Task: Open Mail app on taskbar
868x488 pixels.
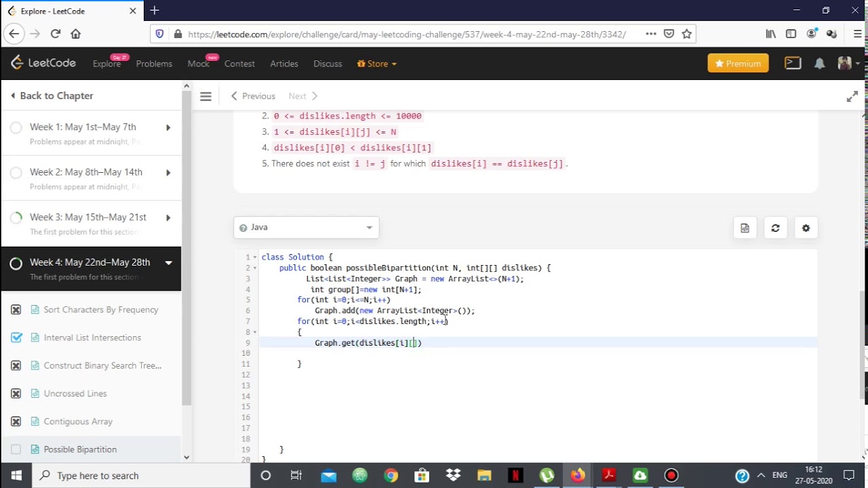Action: point(328,475)
